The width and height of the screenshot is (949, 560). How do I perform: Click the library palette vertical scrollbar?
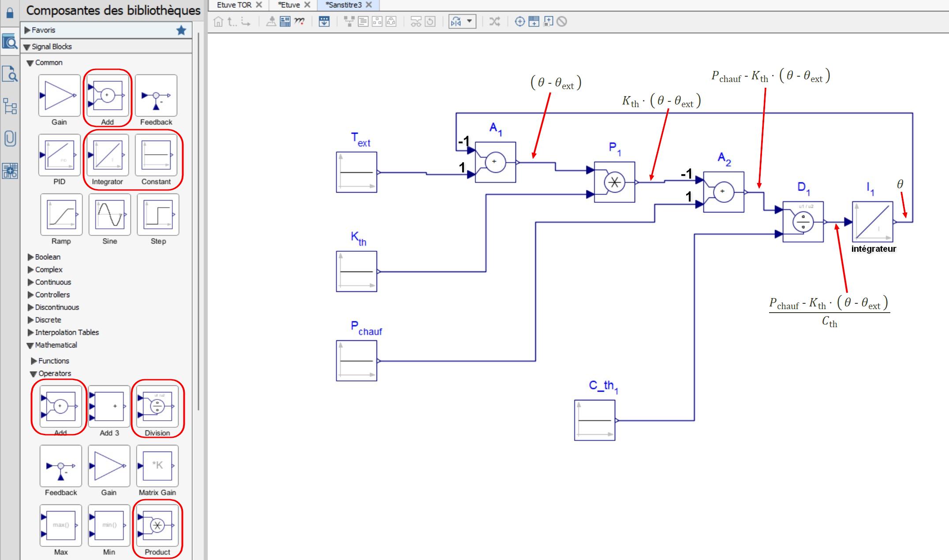(x=199, y=220)
